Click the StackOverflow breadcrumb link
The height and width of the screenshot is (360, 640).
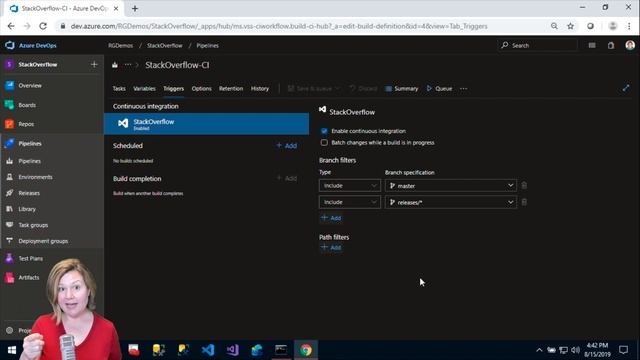164,45
